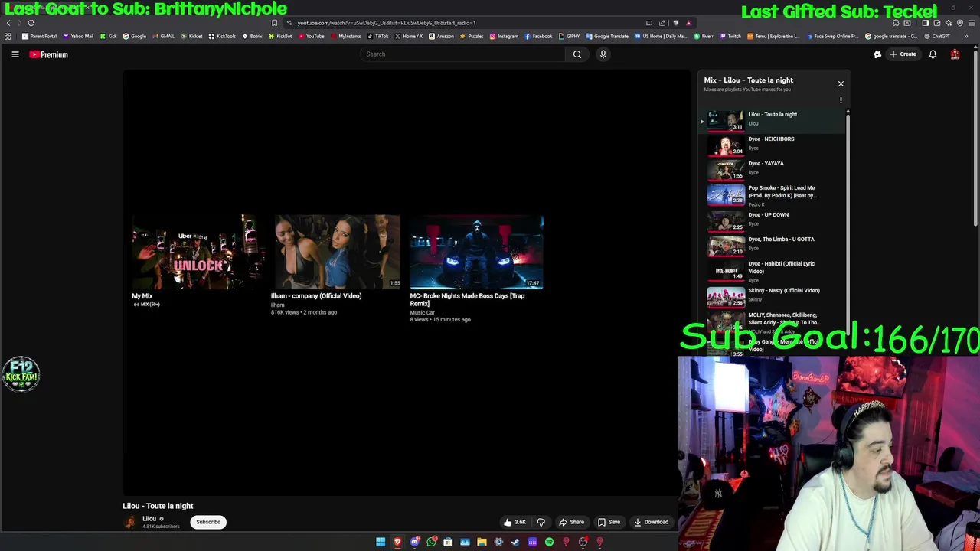Open Discord from the taskbar
This screenshot has height=551, width=980.
(x=414, y=543)
